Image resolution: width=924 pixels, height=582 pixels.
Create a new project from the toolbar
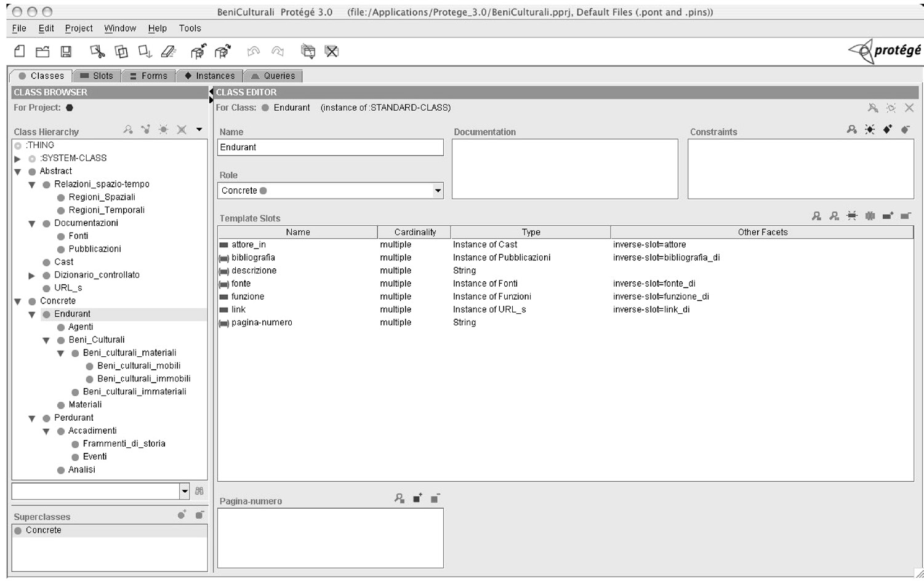tap(20, 51)
